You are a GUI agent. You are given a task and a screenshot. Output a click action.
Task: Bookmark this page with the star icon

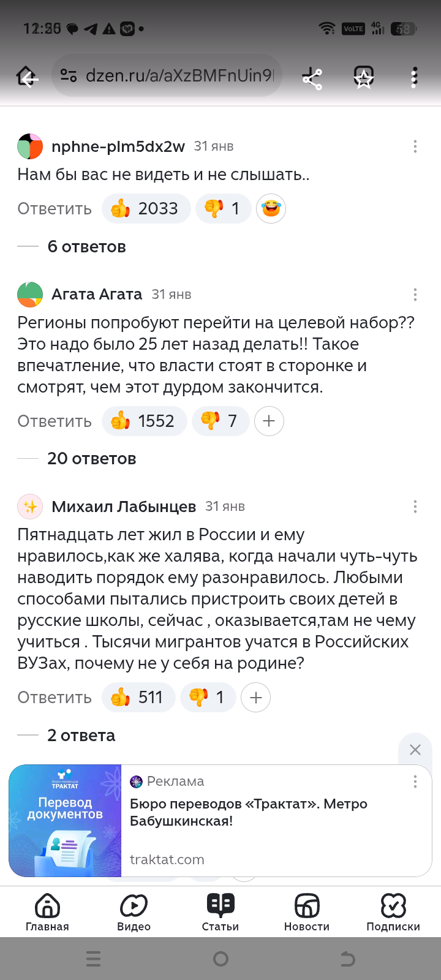pos(364,78)
